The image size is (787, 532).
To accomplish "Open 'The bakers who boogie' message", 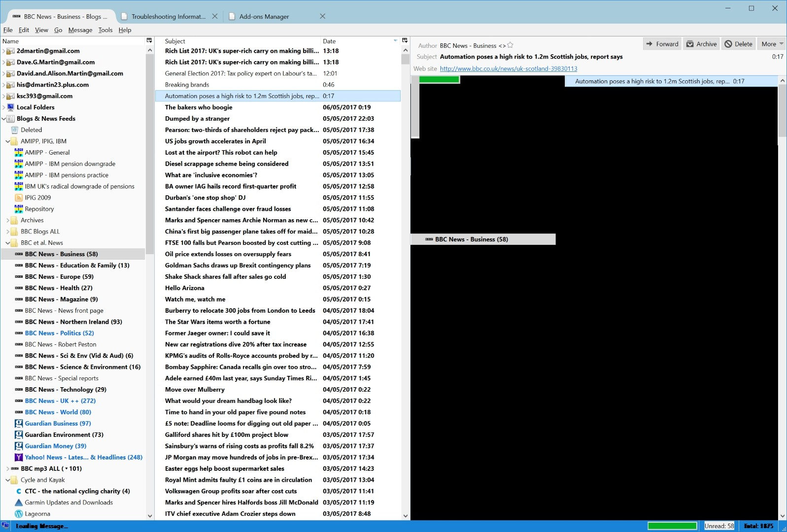I will [199, 107].
